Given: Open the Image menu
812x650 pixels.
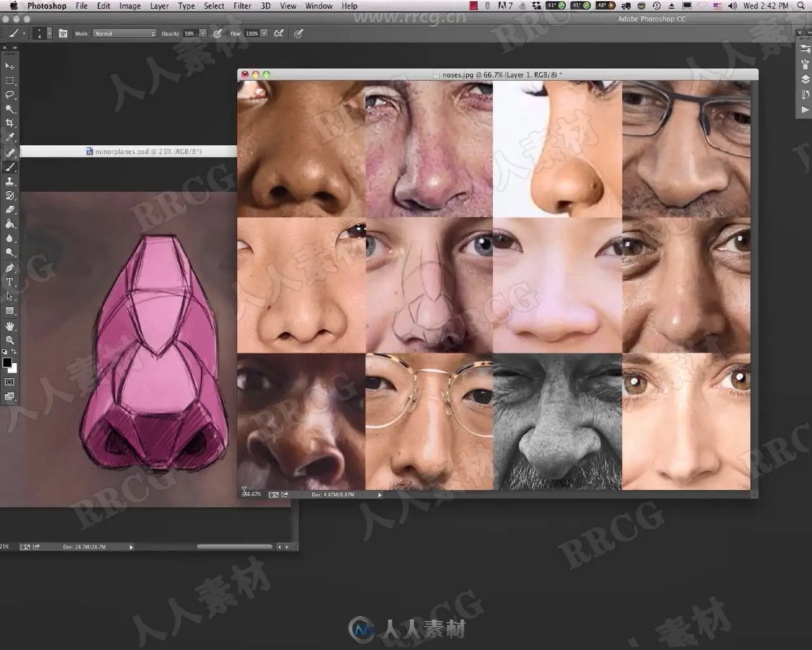Looking at the screenshot, I should (x=130, y=6).
